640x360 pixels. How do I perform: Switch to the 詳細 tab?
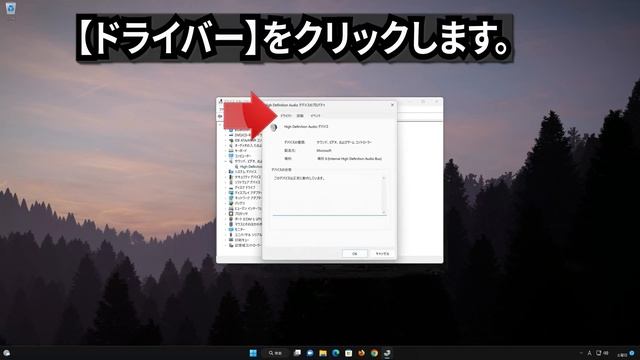(300, 116)
